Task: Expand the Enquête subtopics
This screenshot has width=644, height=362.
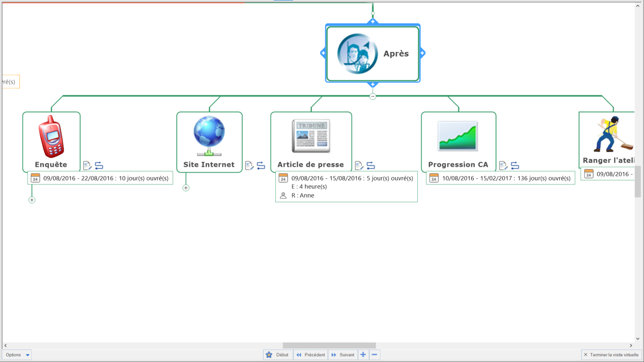Action: [32, 200]
